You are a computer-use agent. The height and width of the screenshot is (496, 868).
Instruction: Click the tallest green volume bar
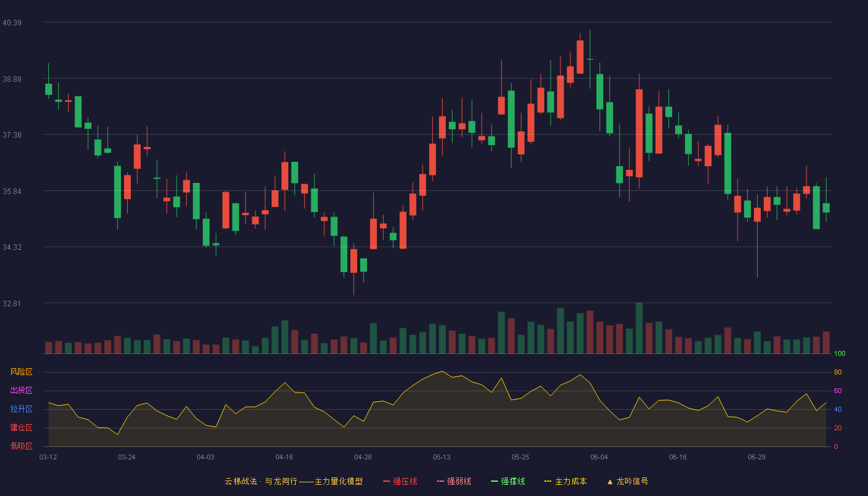(x=639, y=328)
